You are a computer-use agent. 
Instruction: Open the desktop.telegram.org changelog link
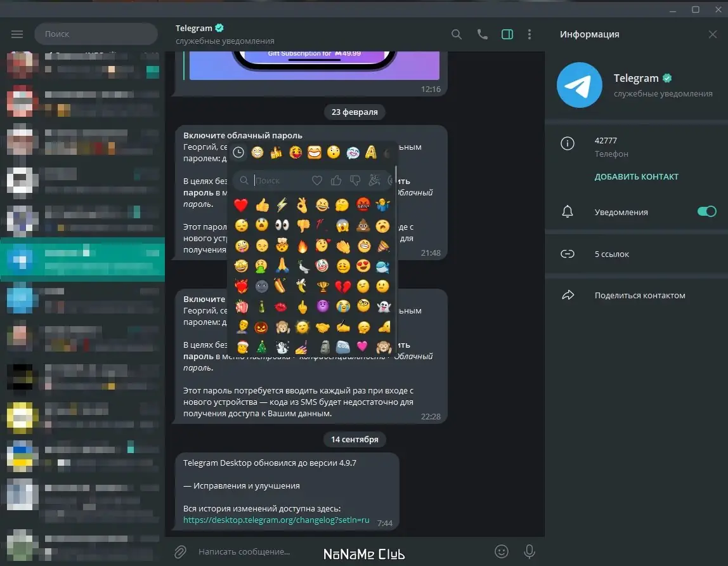pyautogui.click(x=276, y=520)
